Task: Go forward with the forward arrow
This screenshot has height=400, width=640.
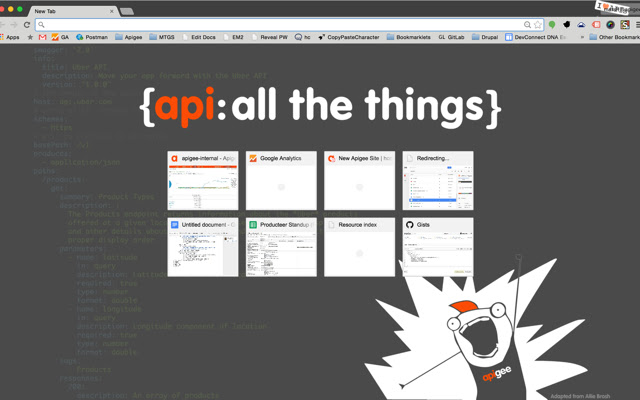Action: point(14,25)
